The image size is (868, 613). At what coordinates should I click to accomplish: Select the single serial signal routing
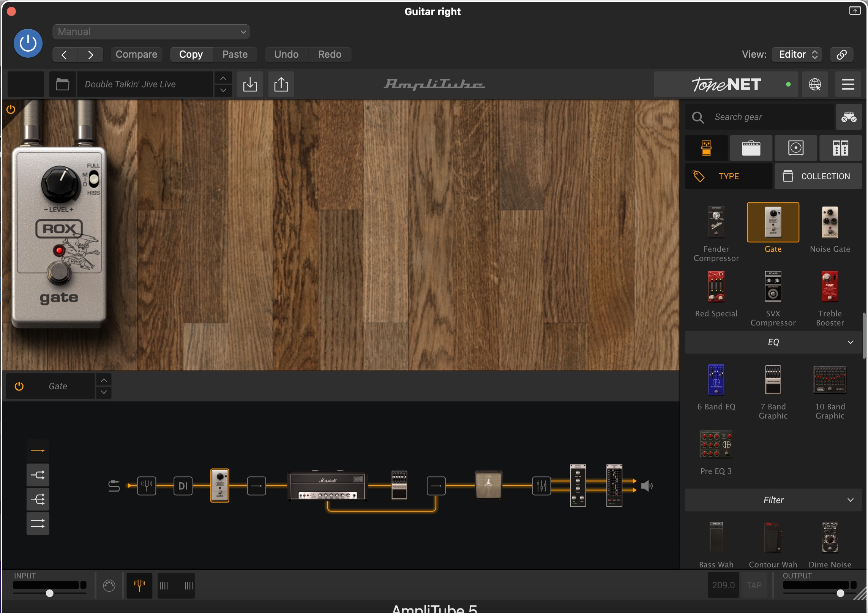pos(38,451)
